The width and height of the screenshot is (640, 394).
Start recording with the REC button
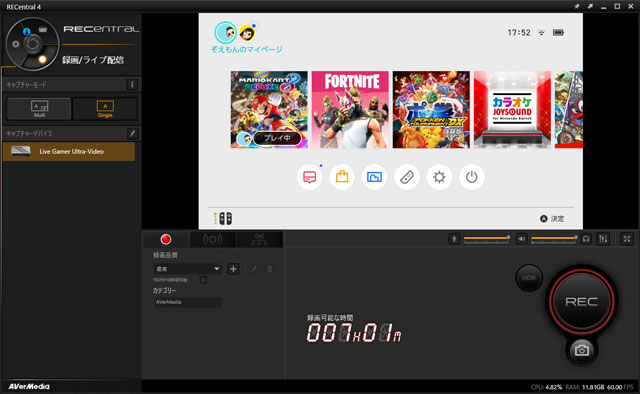(581, 302)
